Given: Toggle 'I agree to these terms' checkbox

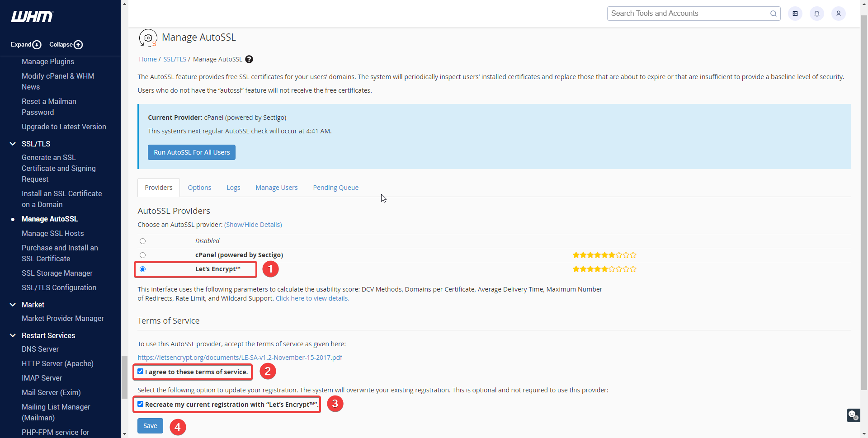Looking at the screenshot, I should (x=141, y=372).
